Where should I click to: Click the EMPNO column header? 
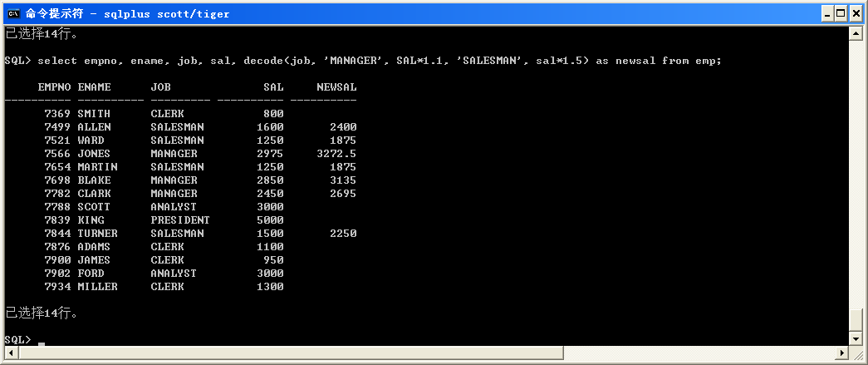coord(54,87)
